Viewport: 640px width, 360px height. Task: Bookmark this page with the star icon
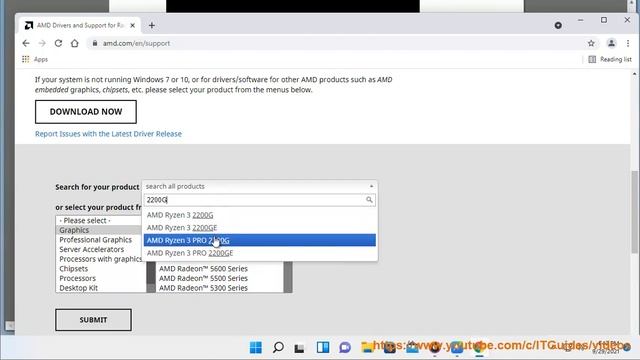[x=591, y=43]
